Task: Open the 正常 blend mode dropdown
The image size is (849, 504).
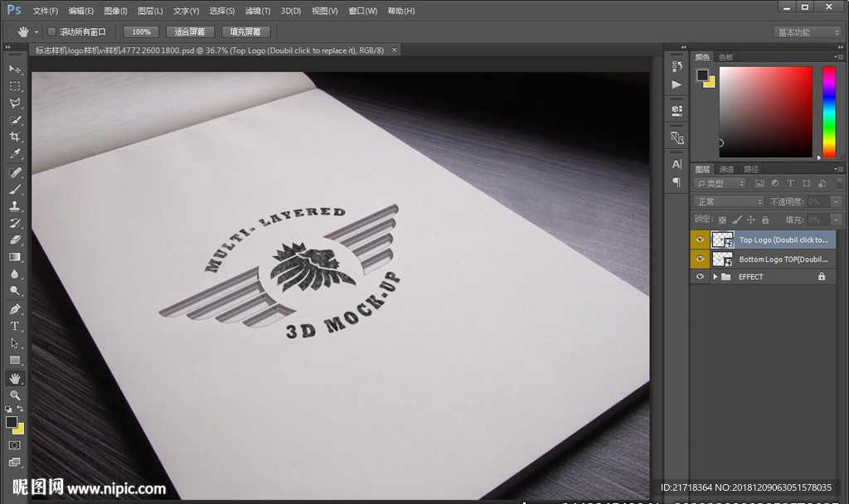Action: click(728, 202)
